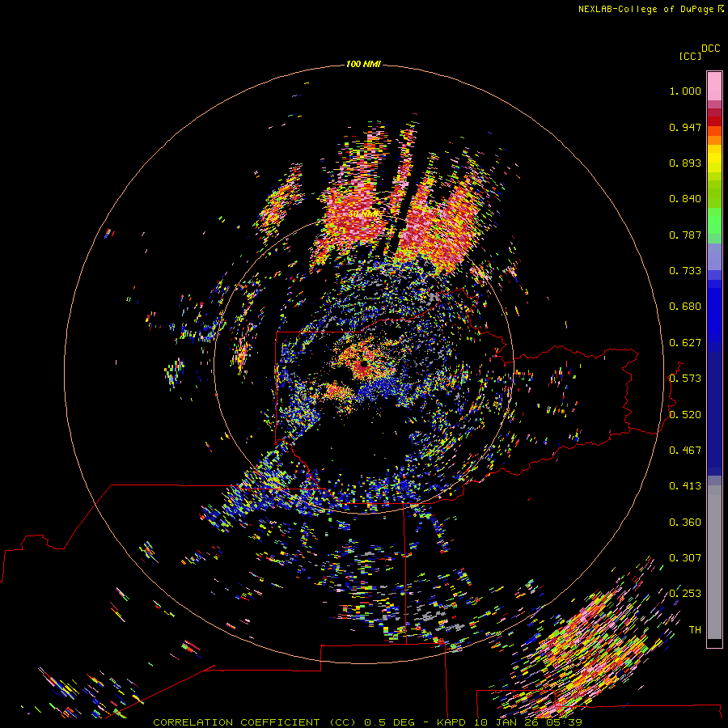This screenshot has height=728, width=728.
Task: Select the 0.307 legend value
Action: tap(685, 558)
